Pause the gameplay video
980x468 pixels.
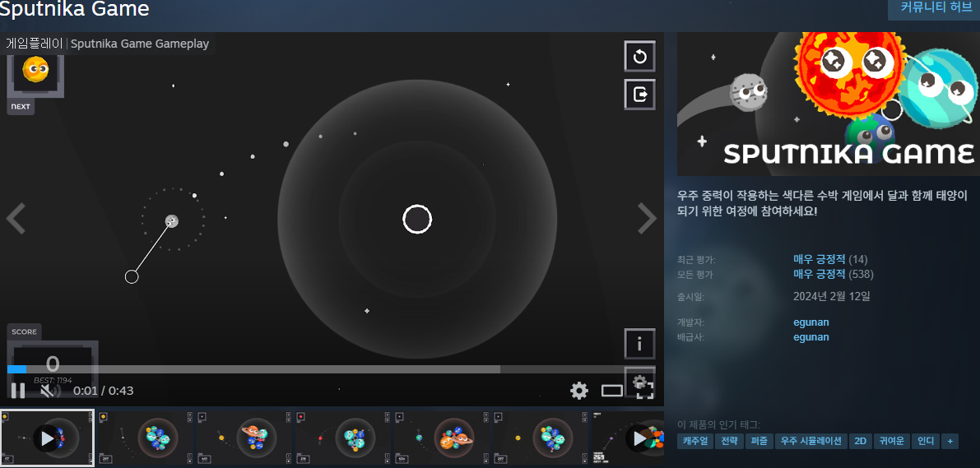tap(18, 391)
